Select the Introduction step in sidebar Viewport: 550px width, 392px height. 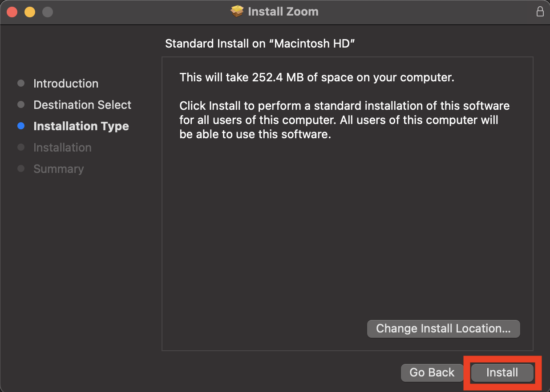pyautogui.click(x=66, y=84)
